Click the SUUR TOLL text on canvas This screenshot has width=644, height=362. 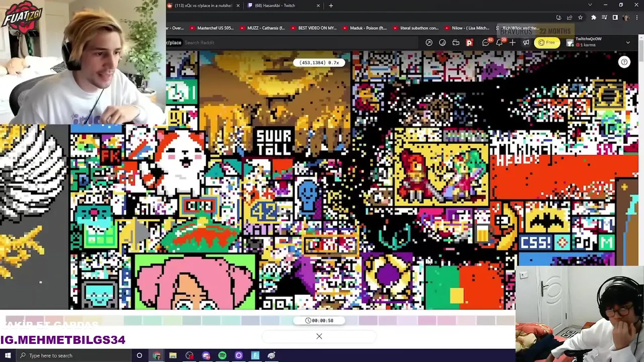pos(273,143)
